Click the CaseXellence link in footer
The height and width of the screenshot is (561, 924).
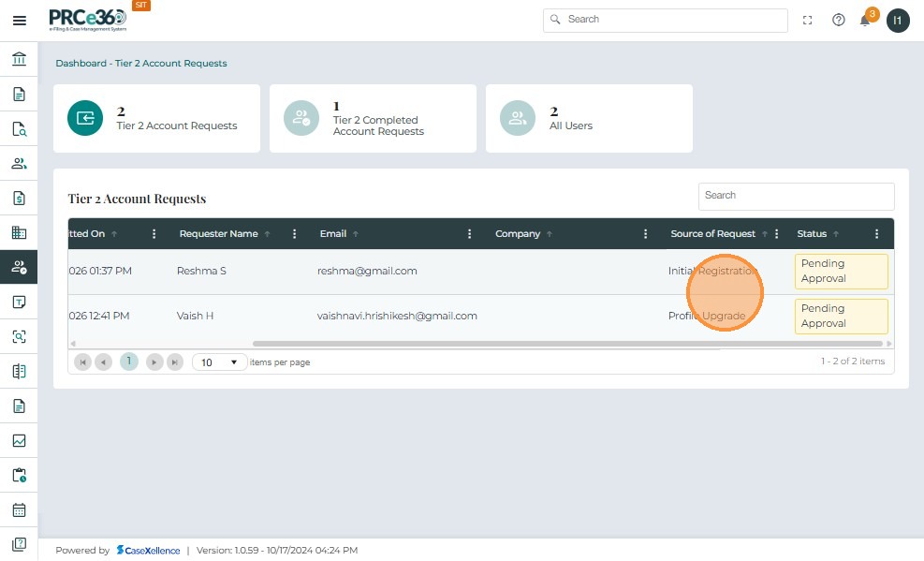click(x=148, y=551)
